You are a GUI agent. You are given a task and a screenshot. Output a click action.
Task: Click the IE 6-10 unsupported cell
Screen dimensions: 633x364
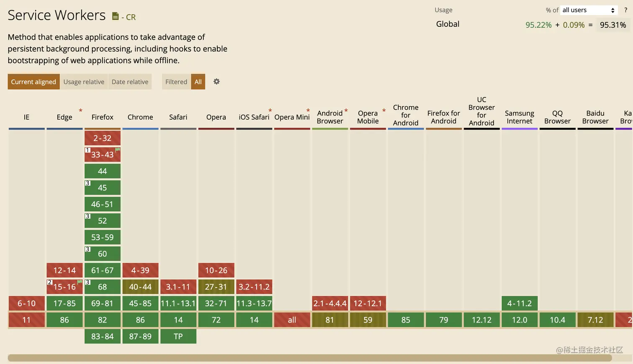tap(26, 303)
